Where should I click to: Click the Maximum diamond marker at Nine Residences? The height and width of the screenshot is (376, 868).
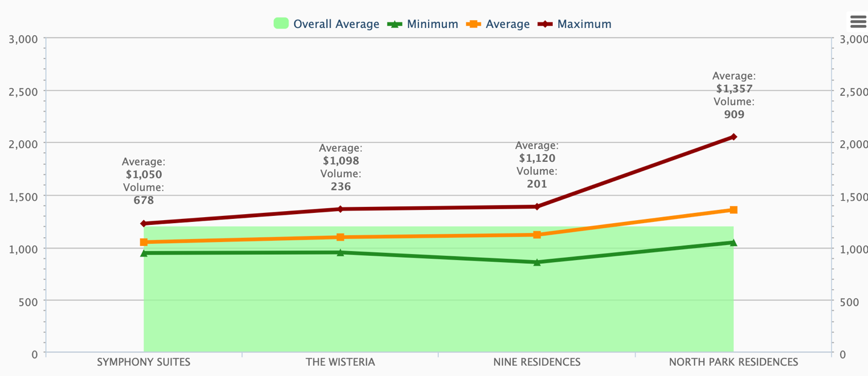537,207
